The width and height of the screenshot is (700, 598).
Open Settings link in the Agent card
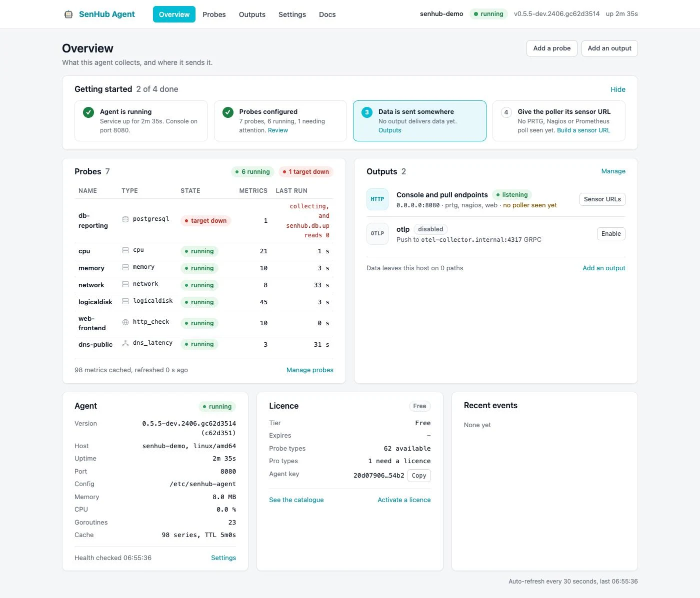pos(223,558)
